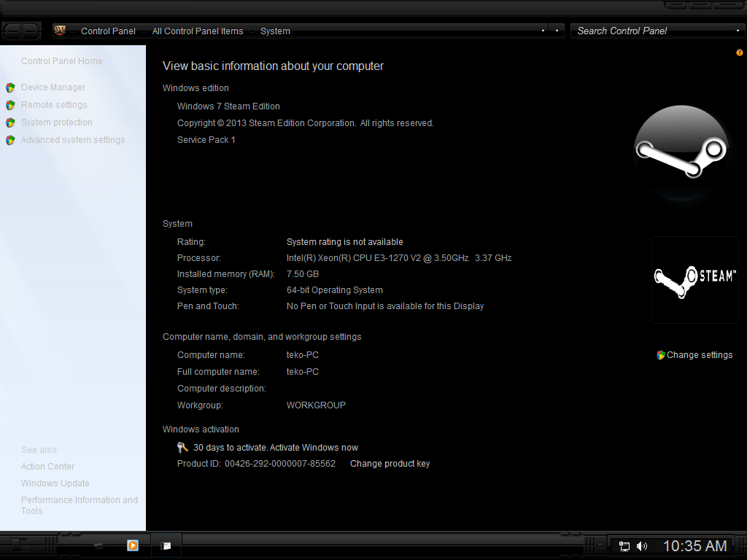
Task: Open Device Manager from the sidebar
Action: [x=53, y=87]
